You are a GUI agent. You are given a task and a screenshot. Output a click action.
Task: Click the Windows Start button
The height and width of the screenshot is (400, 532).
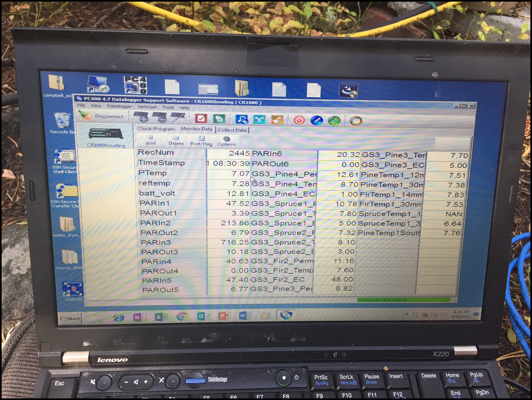70,318
